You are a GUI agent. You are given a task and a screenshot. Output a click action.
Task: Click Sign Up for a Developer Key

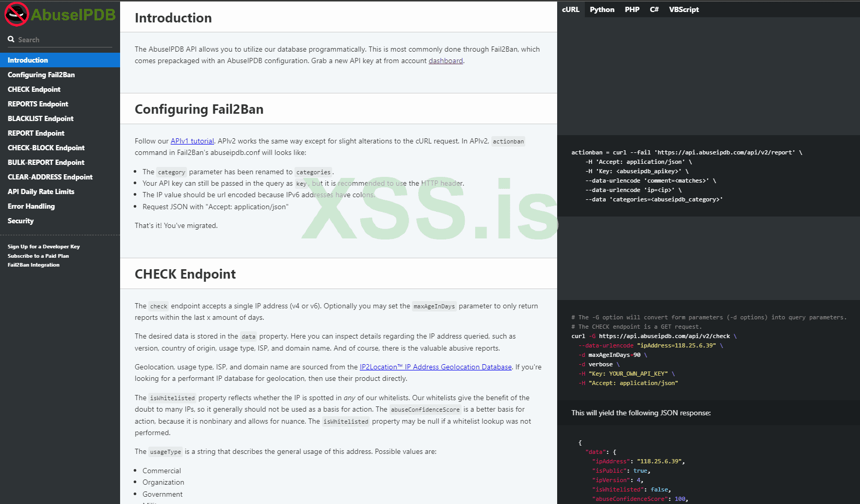click(x=43, y=247)
